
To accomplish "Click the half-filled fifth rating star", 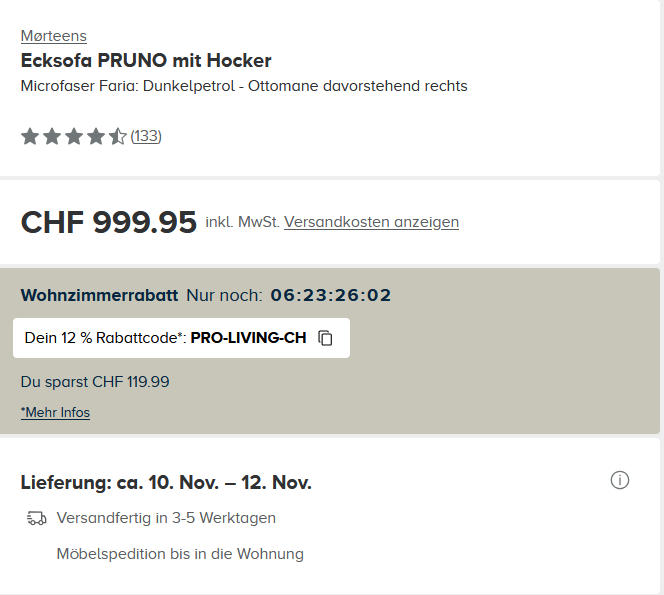I will coord(118,136).
